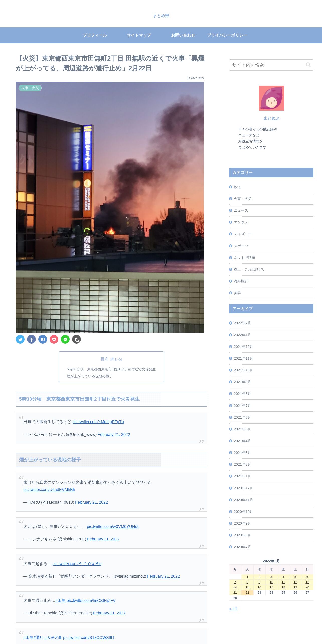Open link pic.twitter.com/S1xOCWSl9T

[89, 637]
